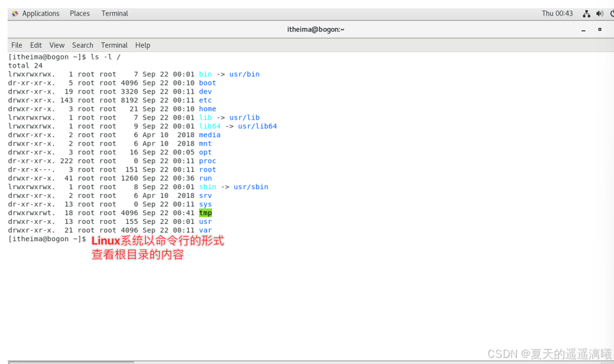The height and width of the screenshot is (364, 614).
Task: Click the 'usr/lib64' link target
Action: click(x=257, y=126)
